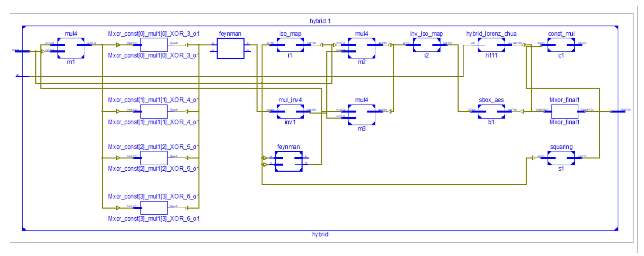Select the lower feynman block

tap(289, 161)
